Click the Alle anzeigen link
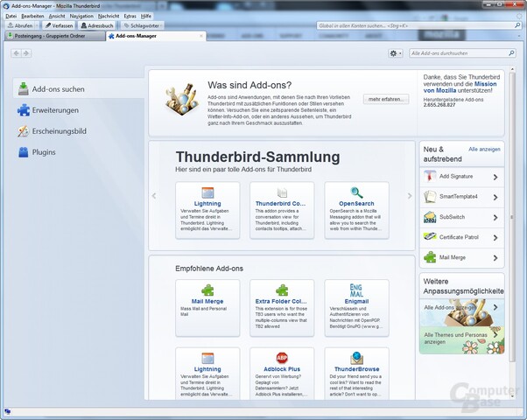 484,149
